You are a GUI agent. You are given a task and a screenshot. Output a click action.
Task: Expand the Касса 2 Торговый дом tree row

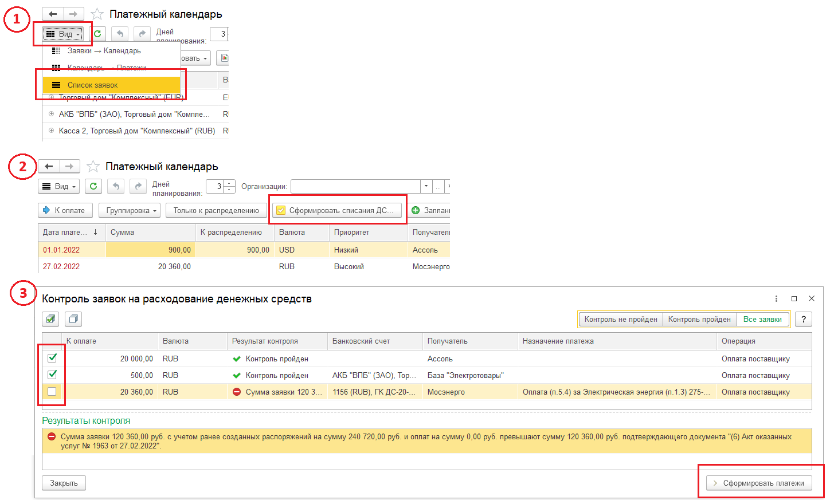pos(51,131)
